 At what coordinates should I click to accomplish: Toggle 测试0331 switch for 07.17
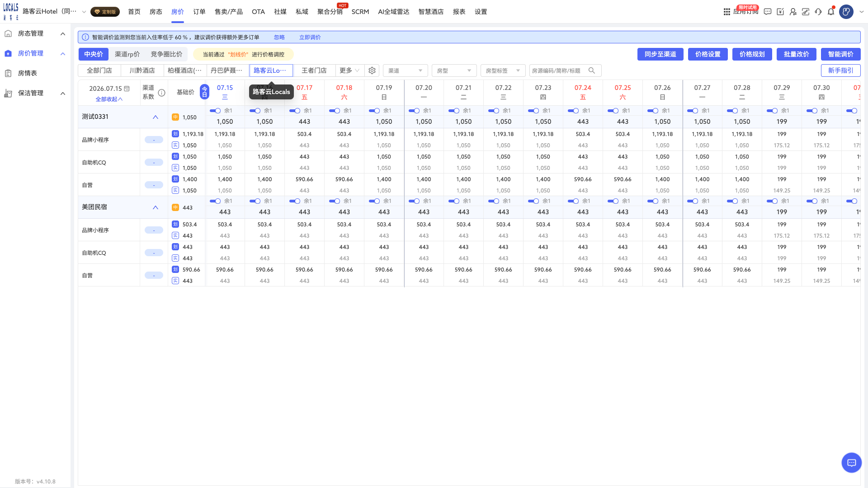295,111
